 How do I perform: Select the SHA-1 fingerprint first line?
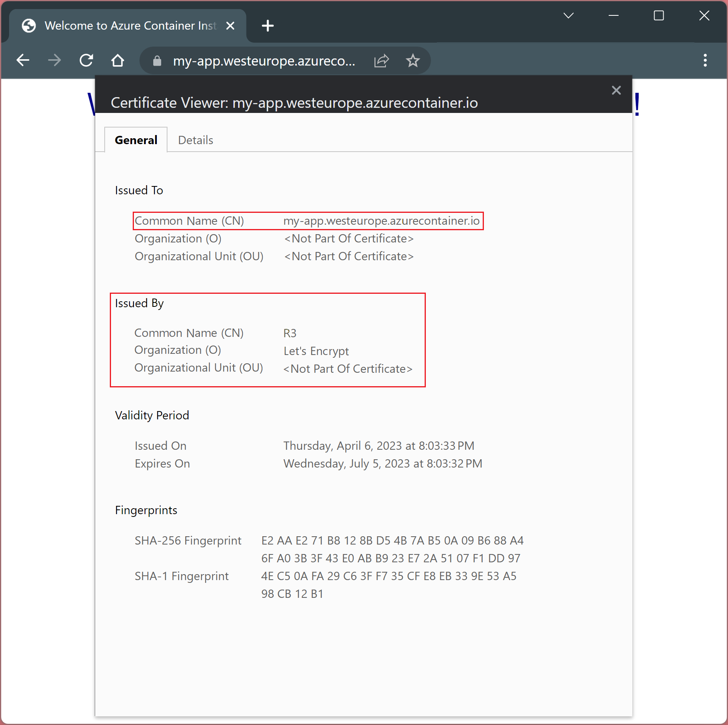tap(389, 576)
